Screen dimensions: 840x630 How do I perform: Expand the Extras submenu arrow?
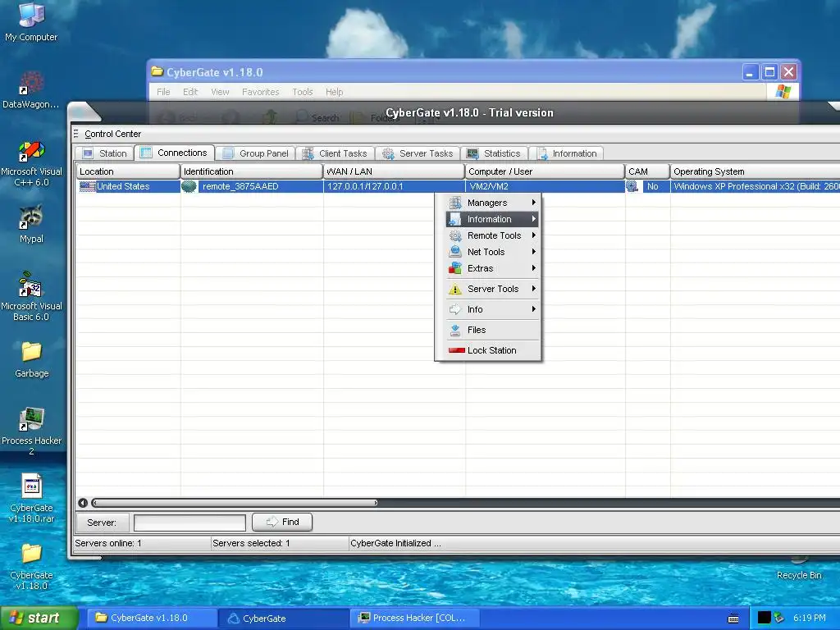pyautogui.click(x=533, y=268)
